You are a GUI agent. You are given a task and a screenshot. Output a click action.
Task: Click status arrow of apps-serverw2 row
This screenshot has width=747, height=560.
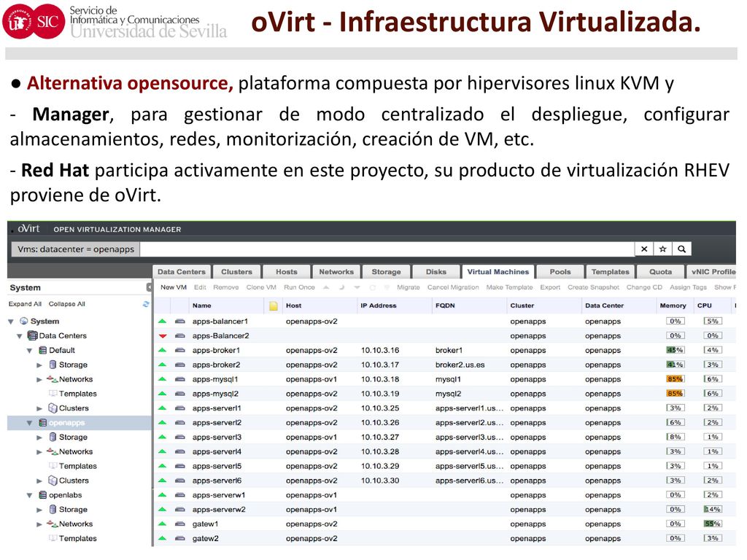coord(163,510)
